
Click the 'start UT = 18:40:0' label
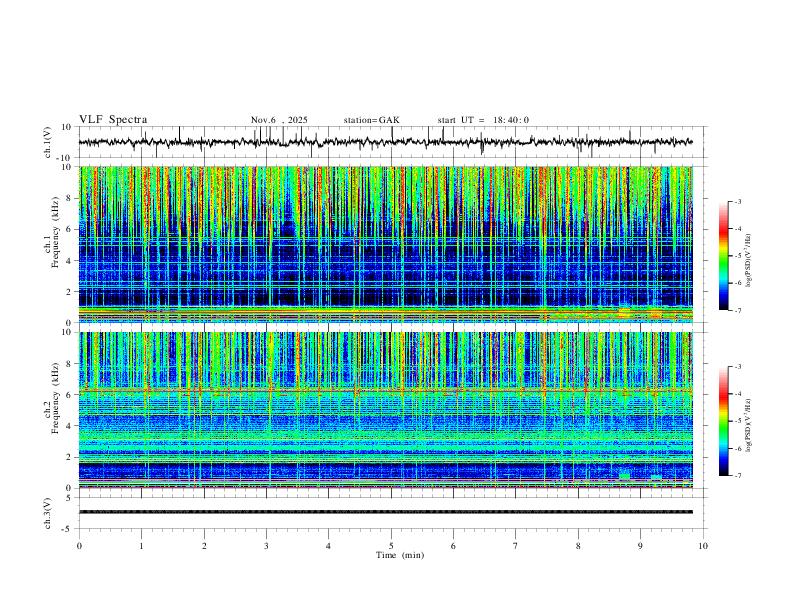point(483,120)
